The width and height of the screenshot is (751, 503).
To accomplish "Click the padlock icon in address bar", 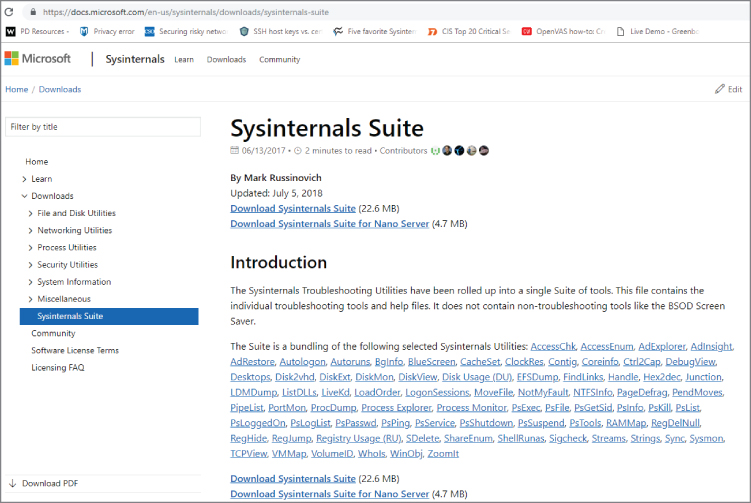I will (x=33, y=12).
